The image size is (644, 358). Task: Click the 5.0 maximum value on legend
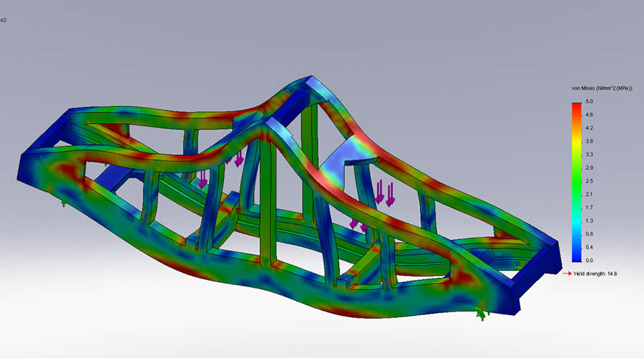(x=589, y=102)
